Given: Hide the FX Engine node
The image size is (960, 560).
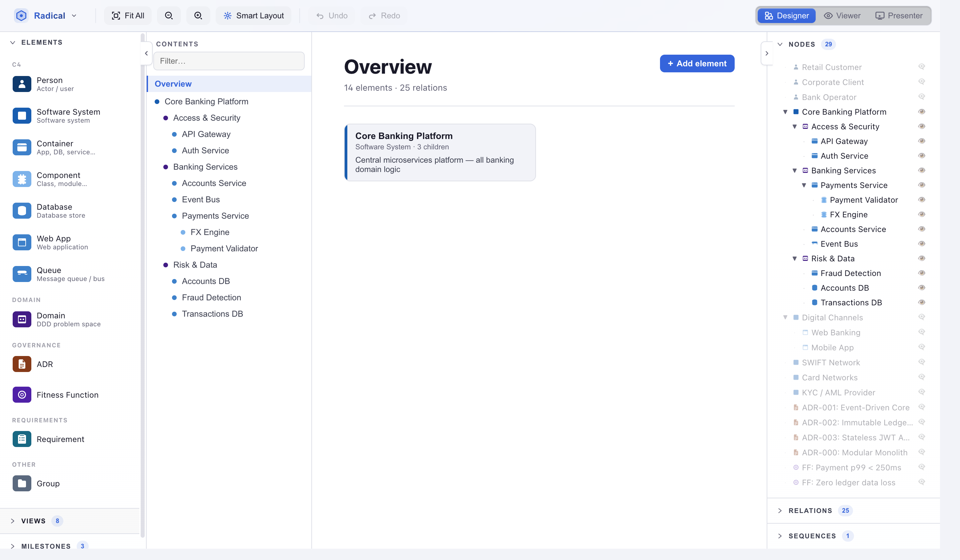Looking at the screenshot, I should point(922,214).
